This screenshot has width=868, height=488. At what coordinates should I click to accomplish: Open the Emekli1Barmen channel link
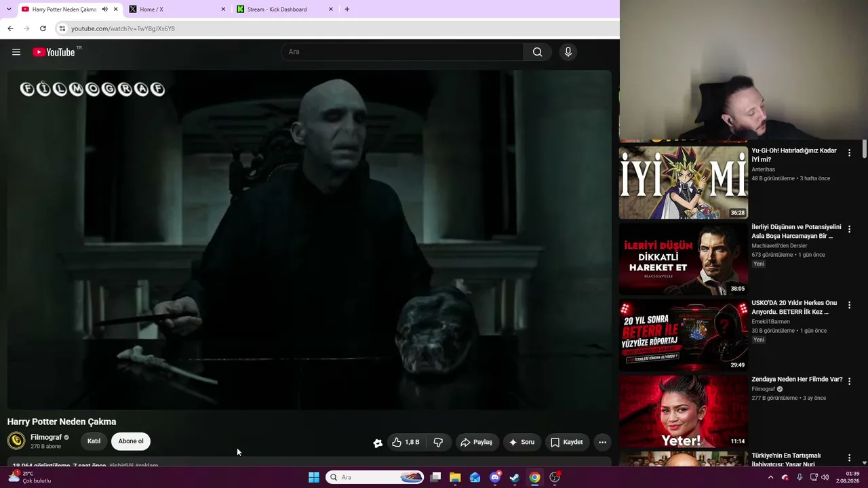pos(770,322)
